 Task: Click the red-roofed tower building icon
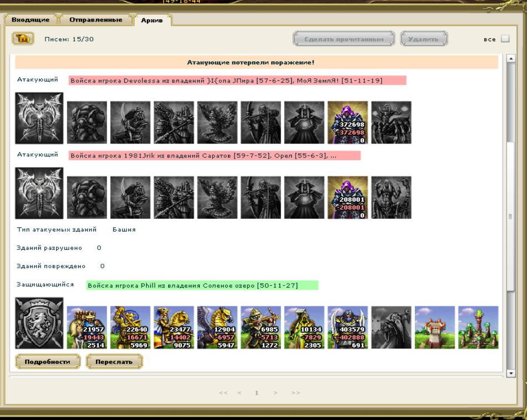click(x=434, y=327)
